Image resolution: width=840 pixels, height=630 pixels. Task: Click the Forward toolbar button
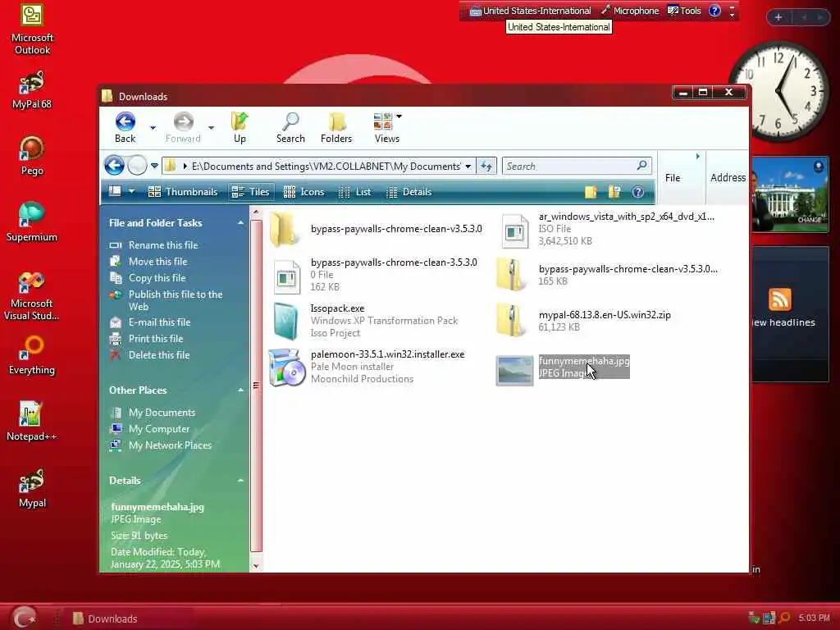tap(183, 127)
